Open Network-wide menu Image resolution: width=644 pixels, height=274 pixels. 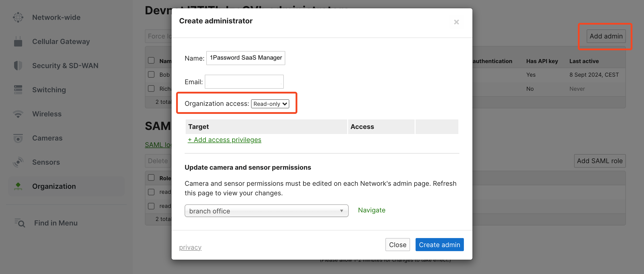(x=56, y=17)
